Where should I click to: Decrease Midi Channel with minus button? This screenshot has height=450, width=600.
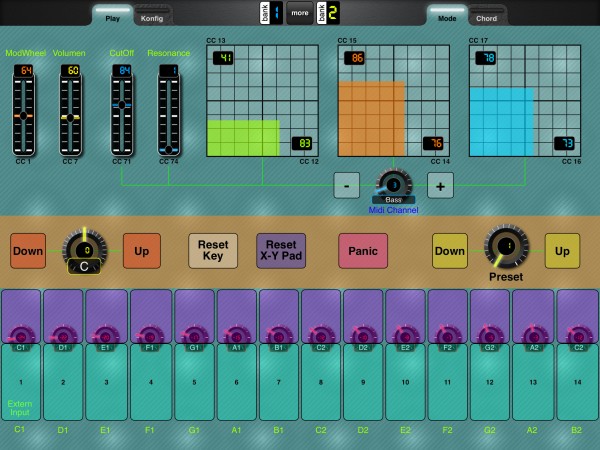347,186
